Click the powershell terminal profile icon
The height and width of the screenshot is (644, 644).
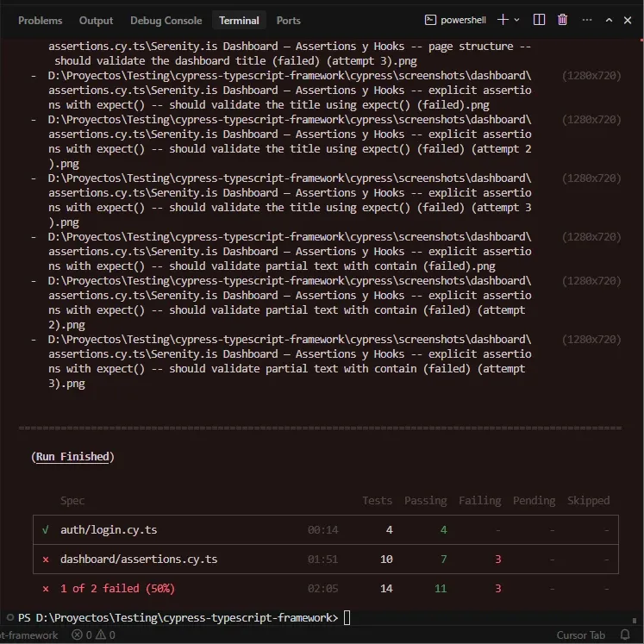(x=430, y=20)
